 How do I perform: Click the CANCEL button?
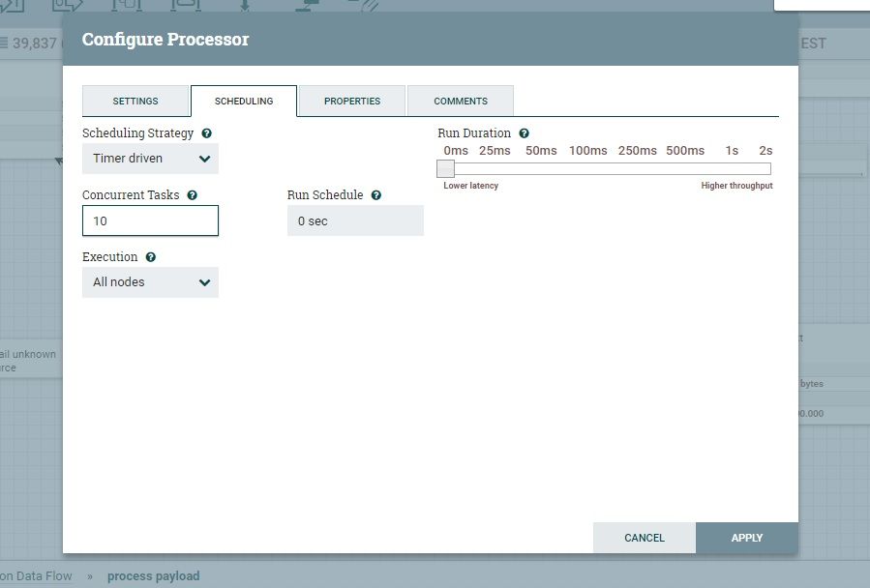pyautogui.click(x=645, y=538)
